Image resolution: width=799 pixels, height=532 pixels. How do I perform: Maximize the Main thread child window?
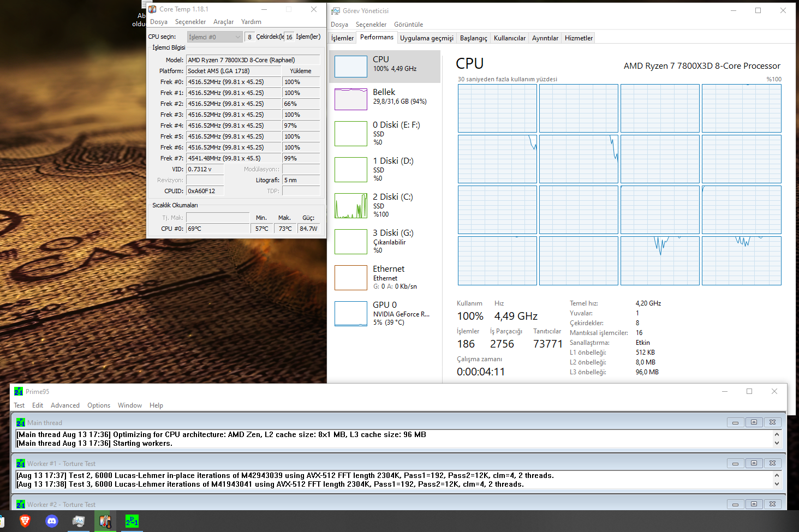(x=754, y=422)
